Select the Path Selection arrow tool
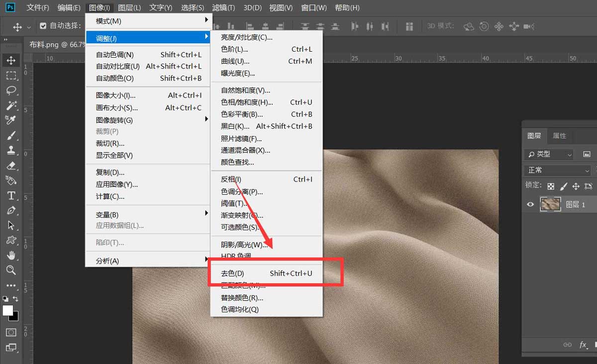This screenshot has width=597, height=364. click(11, 225)
